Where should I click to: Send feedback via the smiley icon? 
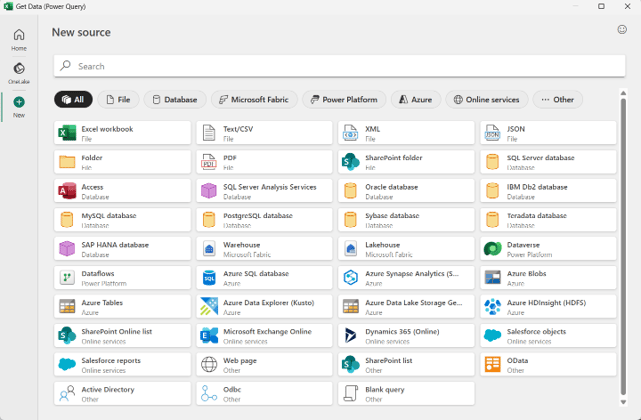[x=622, y=29]
